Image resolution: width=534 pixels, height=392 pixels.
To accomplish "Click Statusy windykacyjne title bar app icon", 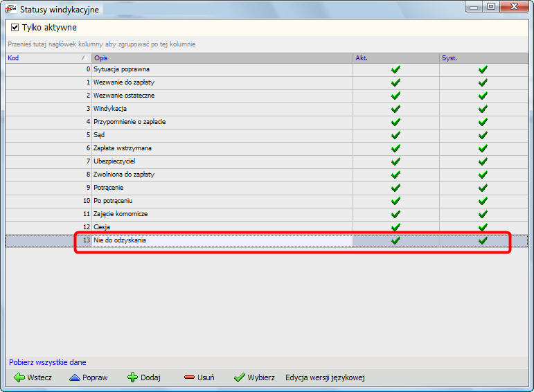I will coord(10,9).
